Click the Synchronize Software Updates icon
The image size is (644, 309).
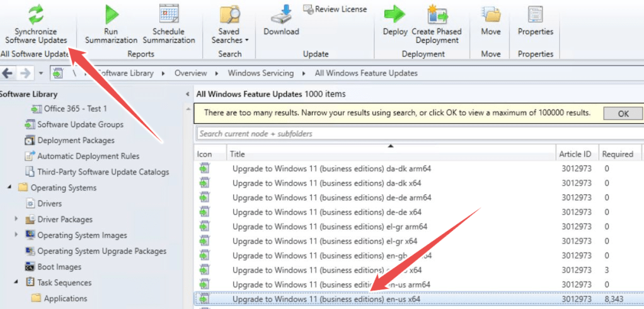pos(36,14)
